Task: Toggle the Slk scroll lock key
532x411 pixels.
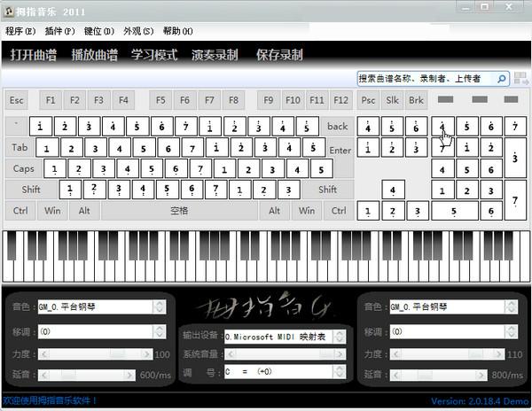Action: (x=392, y=100)
